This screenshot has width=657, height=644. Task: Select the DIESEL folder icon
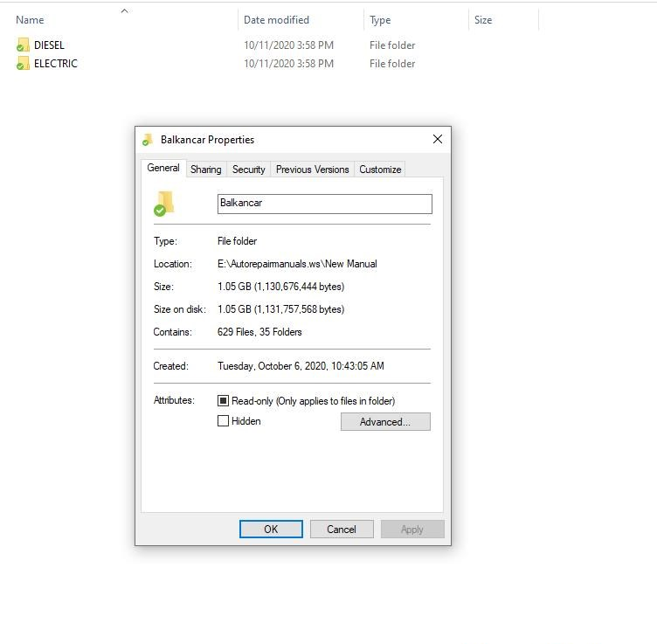click(23, 45)
